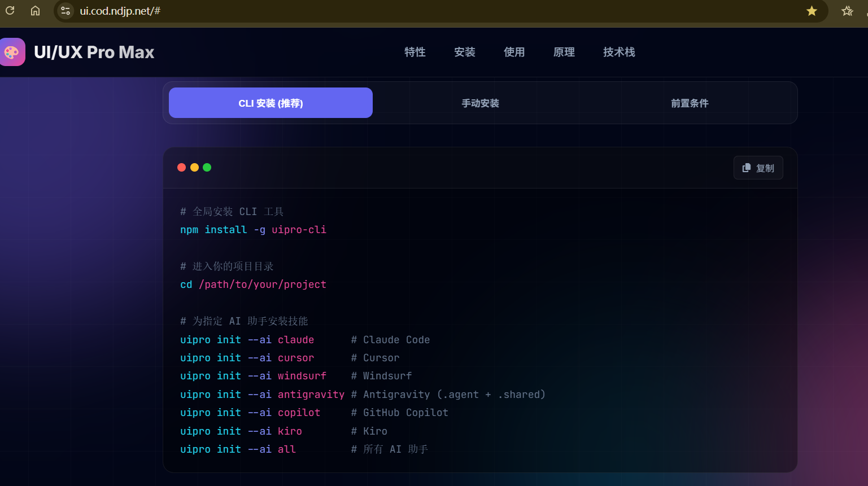The height and width of the screenshot is (486, 868).
Task: Click the browser home icon
Action: (x=35, y=11)
